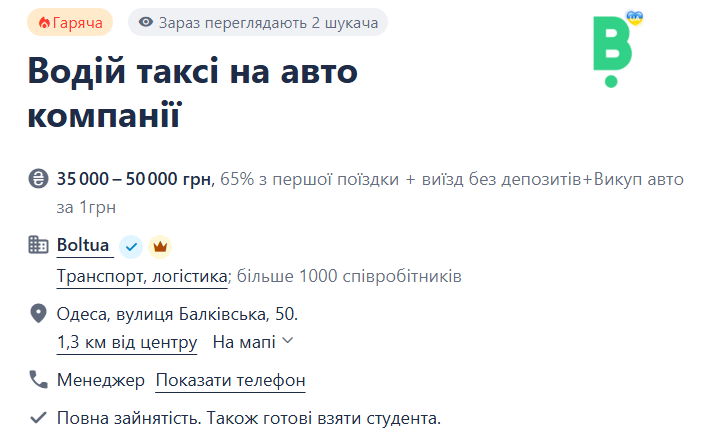Click the flame icon in Гаряча badge
Image resolution: width=727 pixels, height=446 pixels.
tap(43, 23)
